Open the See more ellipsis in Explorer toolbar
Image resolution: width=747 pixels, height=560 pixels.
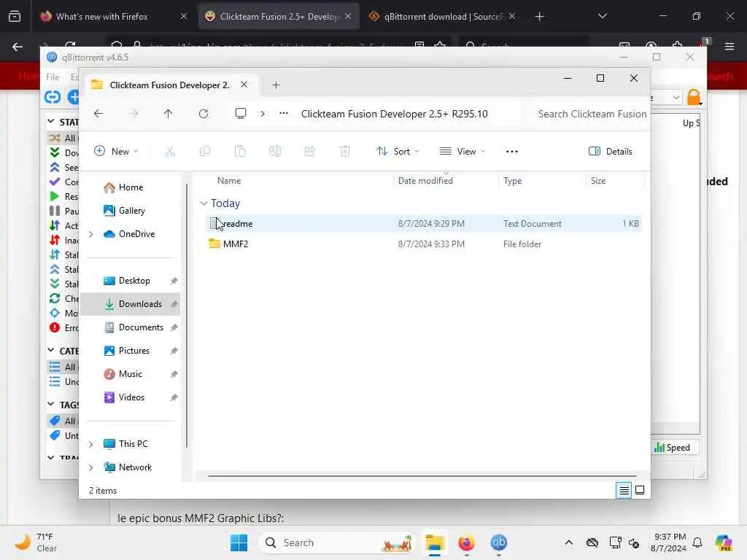[x=511, y=152]
